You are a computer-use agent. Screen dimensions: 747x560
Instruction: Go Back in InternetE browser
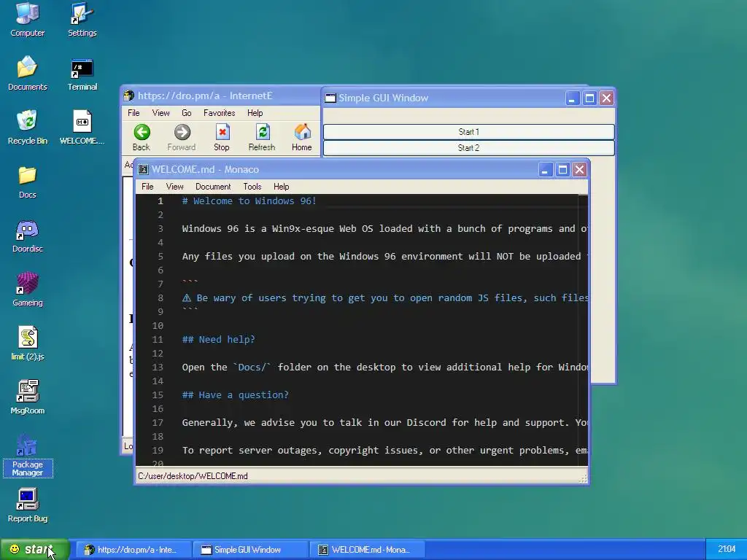[142, 138]
